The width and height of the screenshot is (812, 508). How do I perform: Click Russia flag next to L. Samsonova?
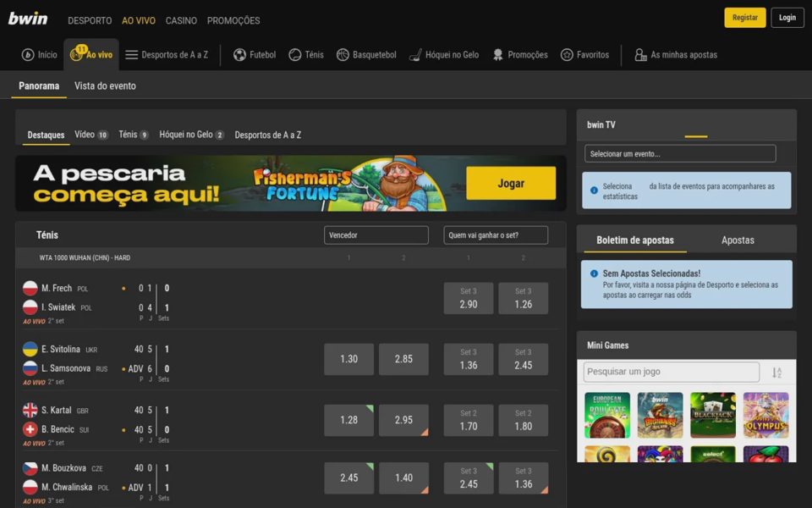30,368
